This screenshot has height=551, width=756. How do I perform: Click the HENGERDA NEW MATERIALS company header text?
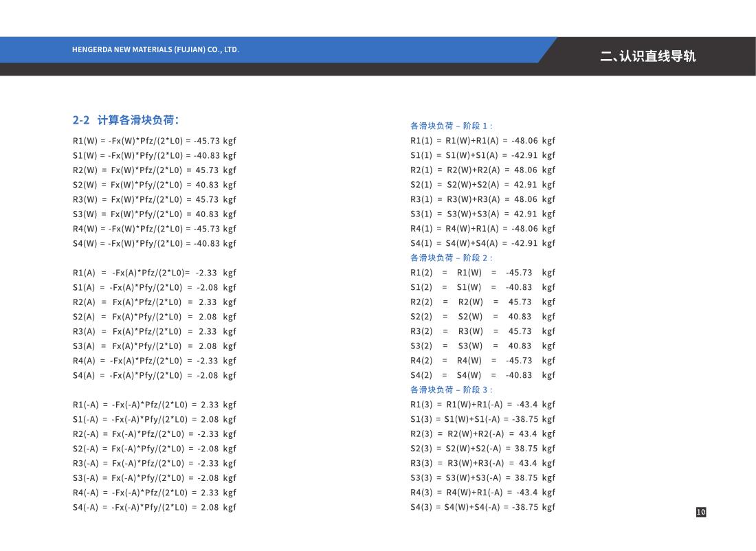click(155, 49)
